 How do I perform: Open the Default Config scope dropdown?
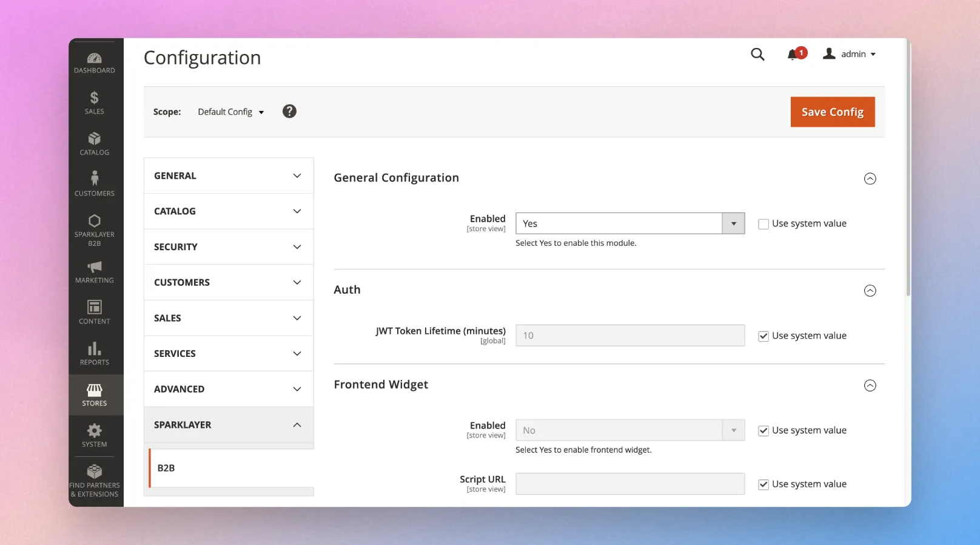(x=231, y=112)
